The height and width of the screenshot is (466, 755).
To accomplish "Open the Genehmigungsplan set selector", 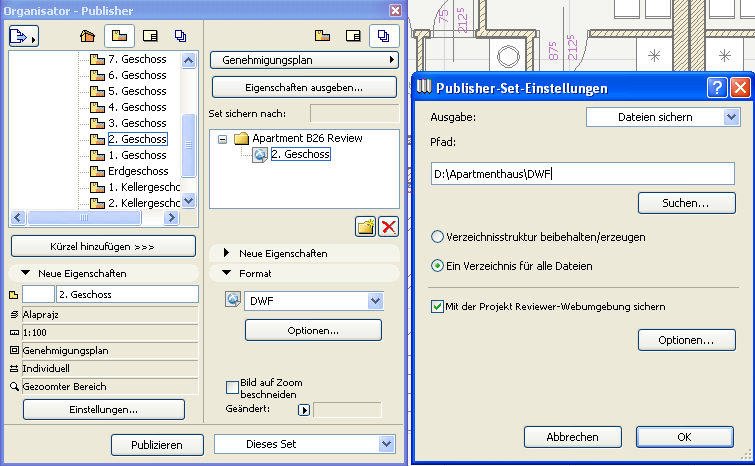I will click(x=304, y=60).
